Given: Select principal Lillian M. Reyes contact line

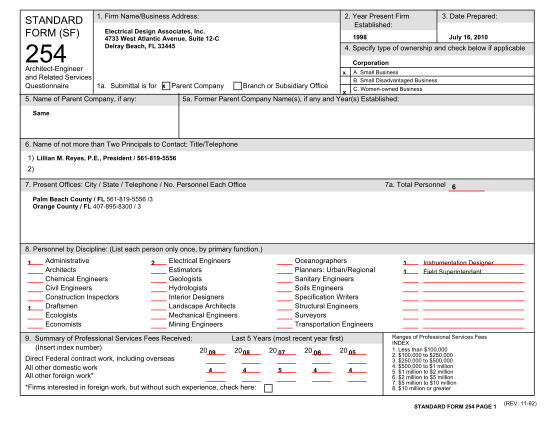Looking at the screenshot, I should tap(106, 158).
